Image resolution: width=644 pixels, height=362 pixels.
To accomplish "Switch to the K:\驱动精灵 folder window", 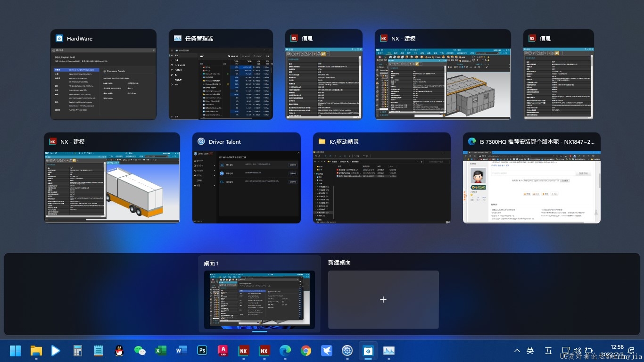I will tap(382, 178).
